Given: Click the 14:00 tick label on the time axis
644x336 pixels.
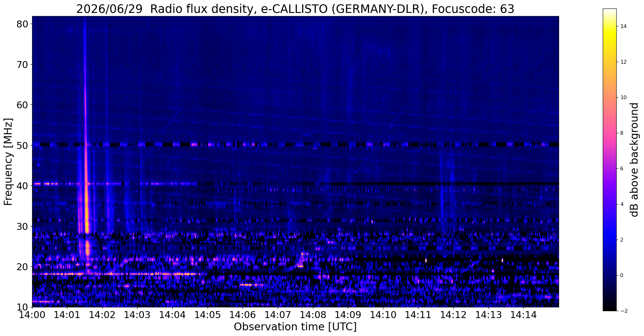Looking at the screenshot, I should pyautogui.click(x=32, y=315).
